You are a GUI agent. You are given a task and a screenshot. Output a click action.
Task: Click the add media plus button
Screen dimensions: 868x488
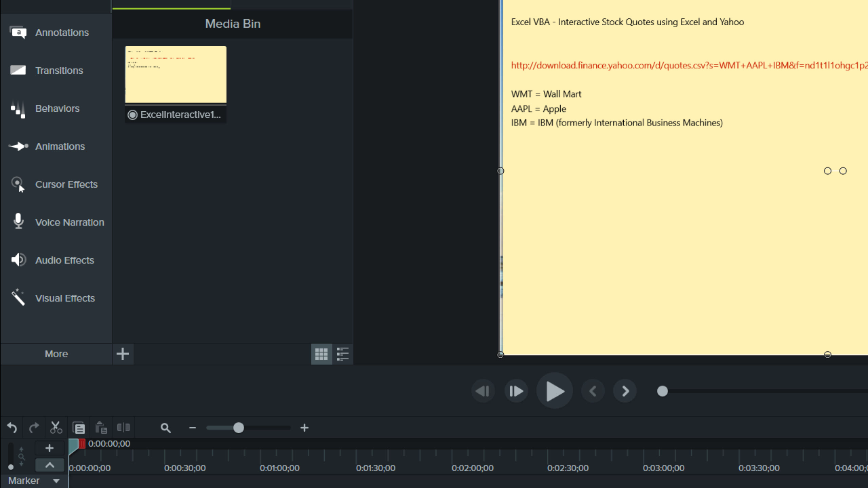123,354
